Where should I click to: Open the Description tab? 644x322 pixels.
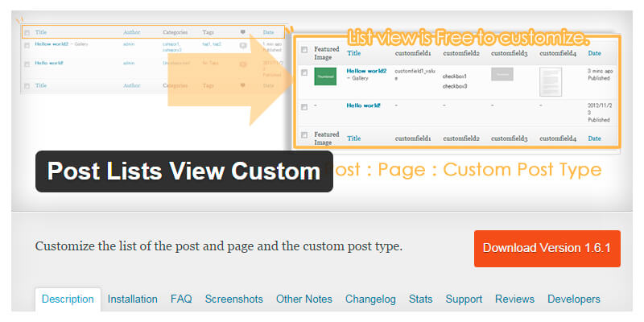[x=68, y=299]
